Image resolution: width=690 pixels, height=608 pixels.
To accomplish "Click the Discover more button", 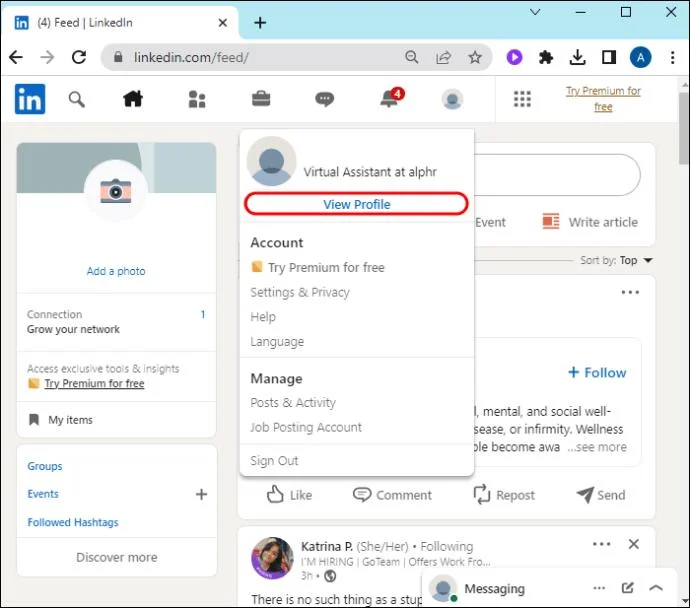I will [117, 557].
